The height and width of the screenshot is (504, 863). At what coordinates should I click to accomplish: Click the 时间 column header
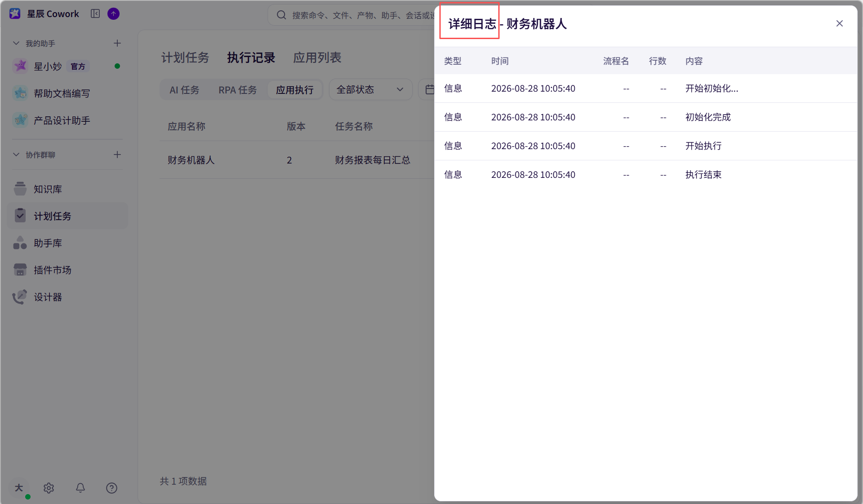pyautogui.click(x=500, y=61)
